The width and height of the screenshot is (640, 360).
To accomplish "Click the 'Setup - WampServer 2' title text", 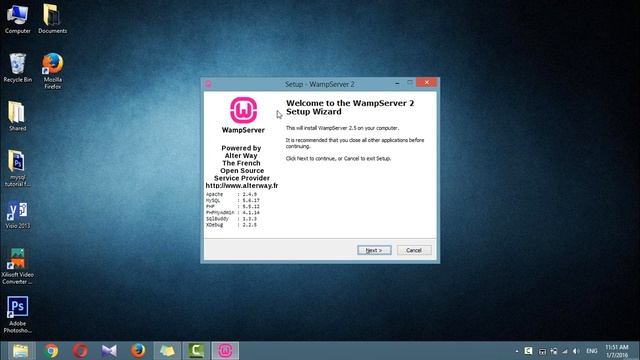I will [x=320, y=84].
